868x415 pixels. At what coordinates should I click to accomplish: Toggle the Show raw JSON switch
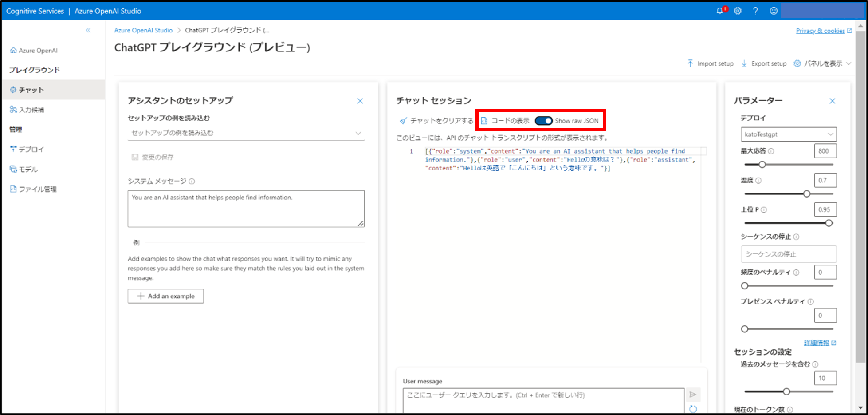pyautogui.click(x=543, y=121)
